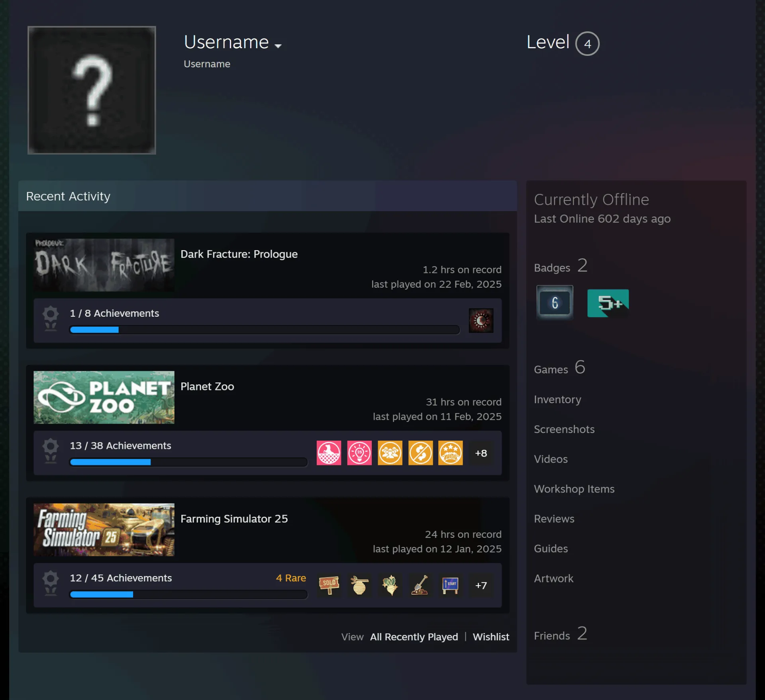Open the Workshop Items link

(574, 489)
